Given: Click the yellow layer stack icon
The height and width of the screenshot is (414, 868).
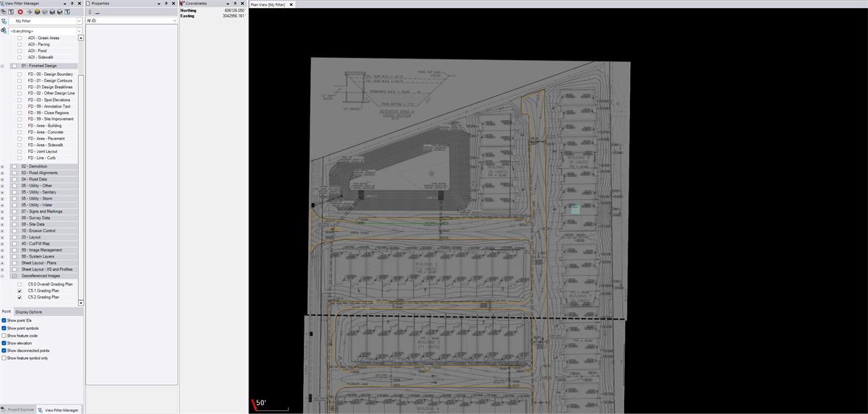Looking at the screenshot, I should click(x=37, y=12).
